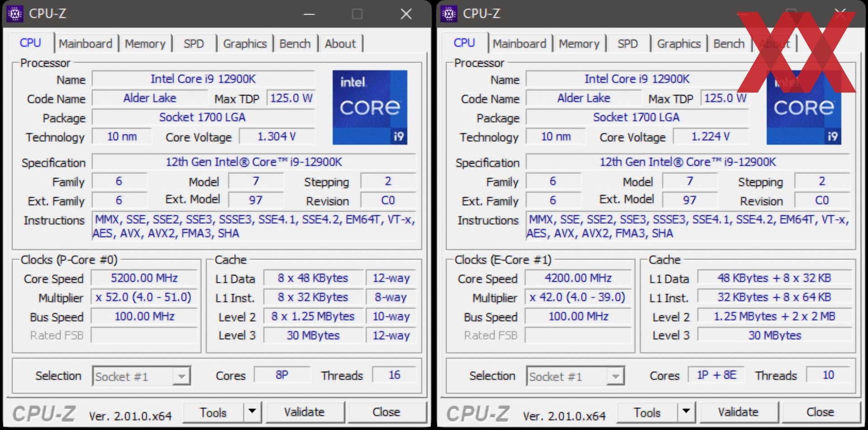Switch to Mainboard tab in right window
The width and height of the screenshot is (868, 430).
pos(519,44)
